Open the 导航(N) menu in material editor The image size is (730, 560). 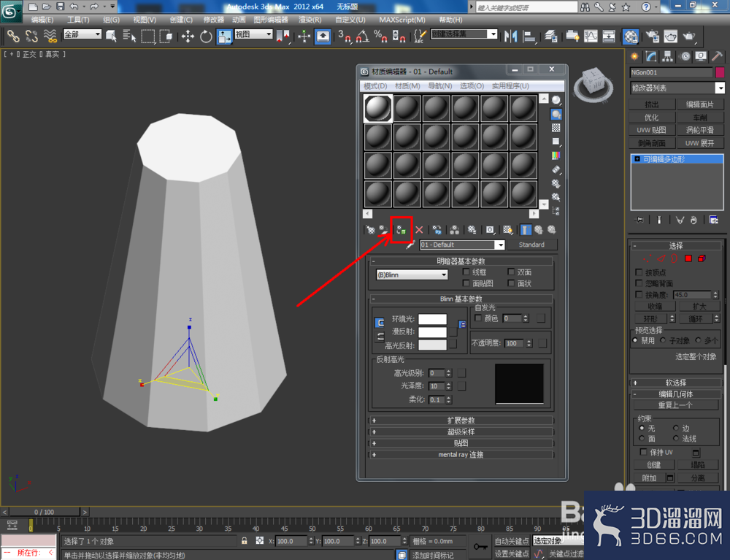point(440,86)
